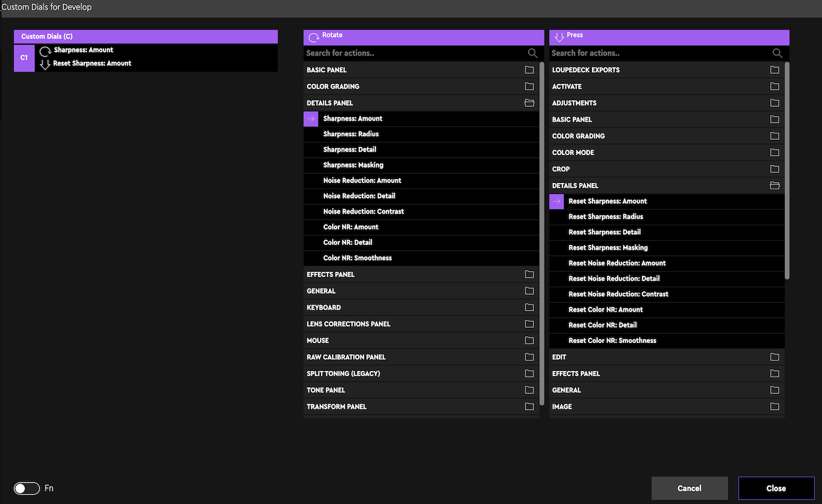Click the search magnifier in Press panel
822x504 pixels.
click(x=777, y=53)
